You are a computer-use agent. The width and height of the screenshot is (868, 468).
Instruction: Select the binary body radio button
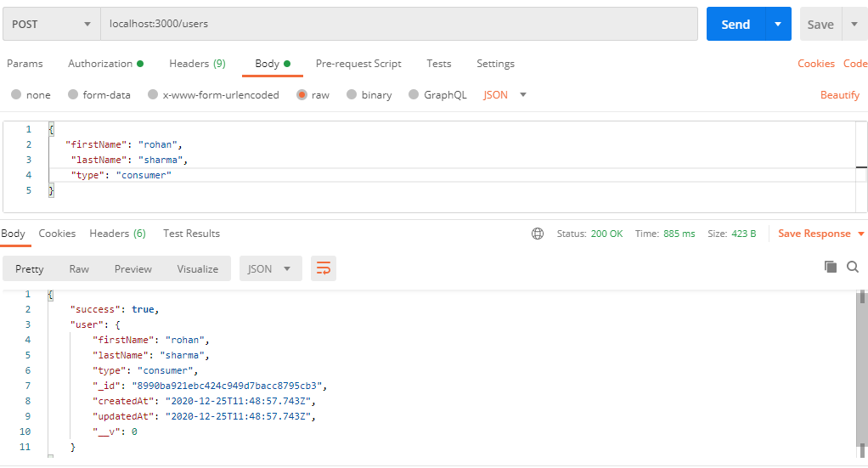[352, 95]
